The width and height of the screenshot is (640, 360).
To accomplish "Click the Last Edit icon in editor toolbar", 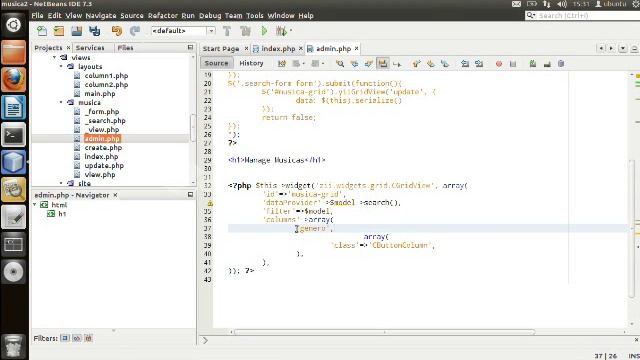I will point(282,64).
